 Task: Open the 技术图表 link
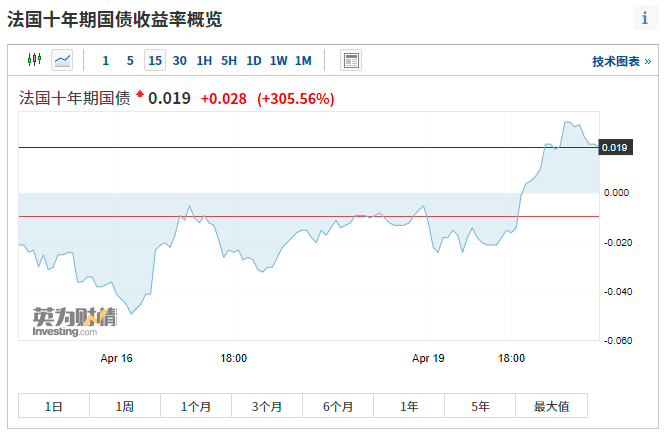tap(621, 61)
